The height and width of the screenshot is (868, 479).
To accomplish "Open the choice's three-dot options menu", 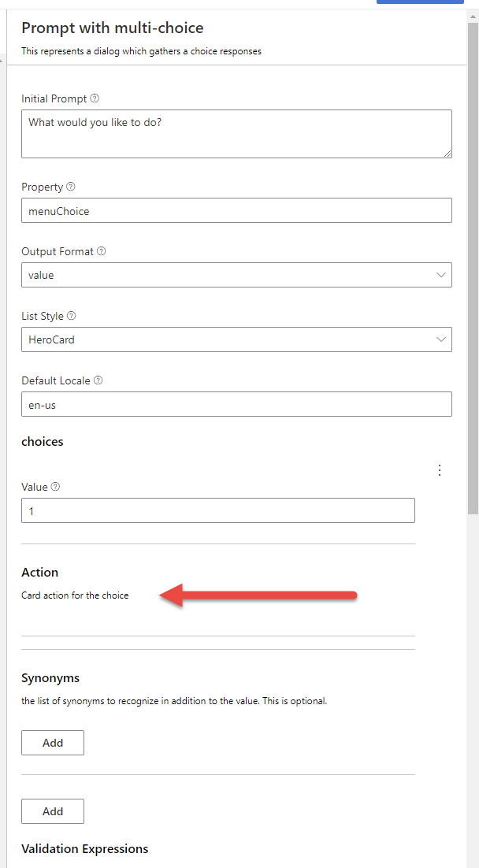I will [440, 470].
